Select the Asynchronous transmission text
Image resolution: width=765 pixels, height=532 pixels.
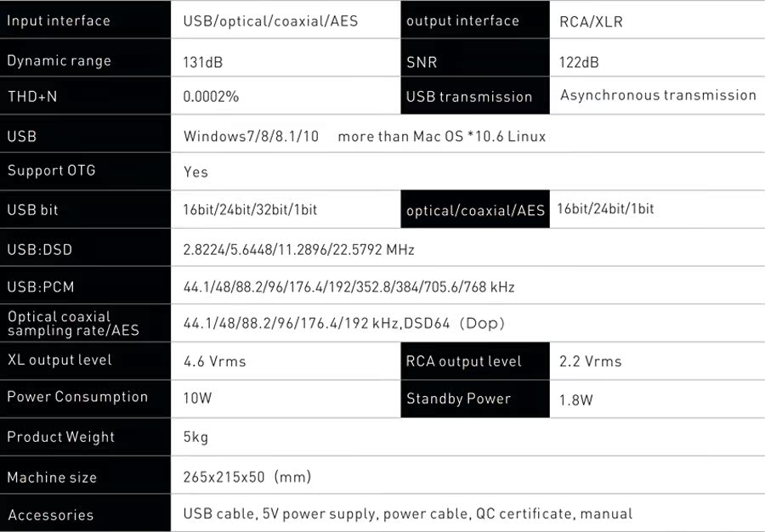tap(658, 95)
